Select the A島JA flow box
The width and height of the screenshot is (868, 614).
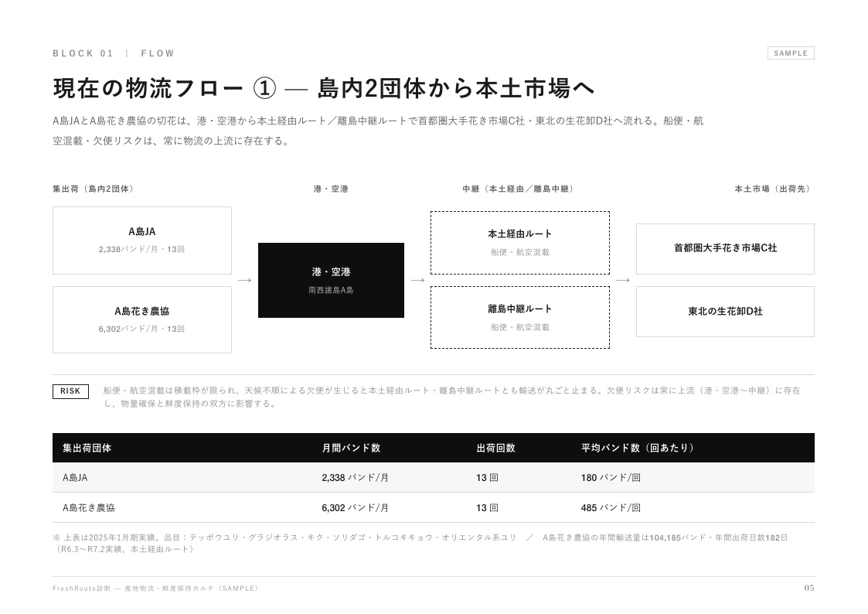142,240
